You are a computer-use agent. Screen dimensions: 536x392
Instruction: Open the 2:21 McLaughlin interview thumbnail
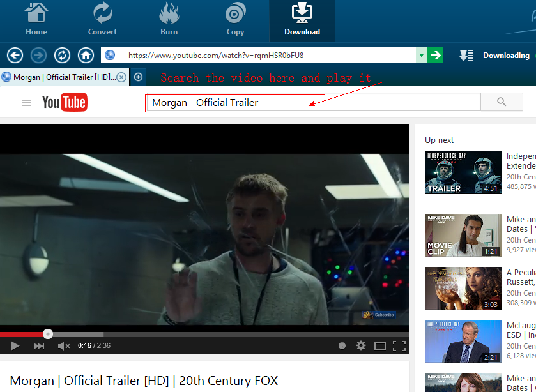coord(463,342)
